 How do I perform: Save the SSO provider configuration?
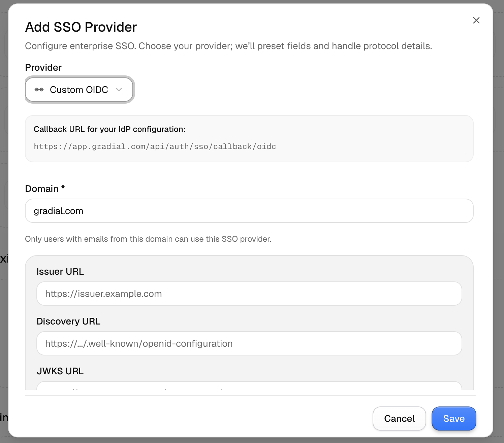pyautogui.click(x=454, y=418)
